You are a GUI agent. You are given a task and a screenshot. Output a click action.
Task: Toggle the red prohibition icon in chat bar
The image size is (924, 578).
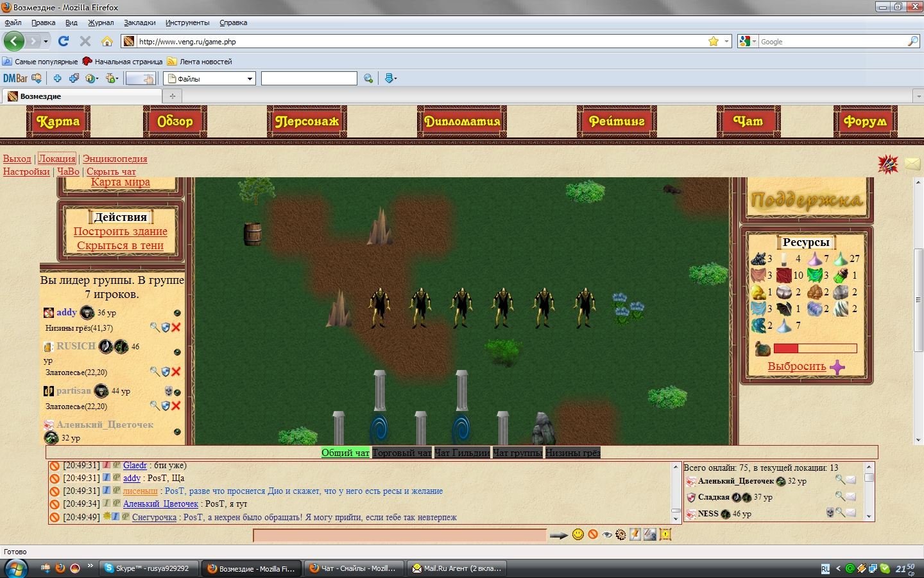593,534
